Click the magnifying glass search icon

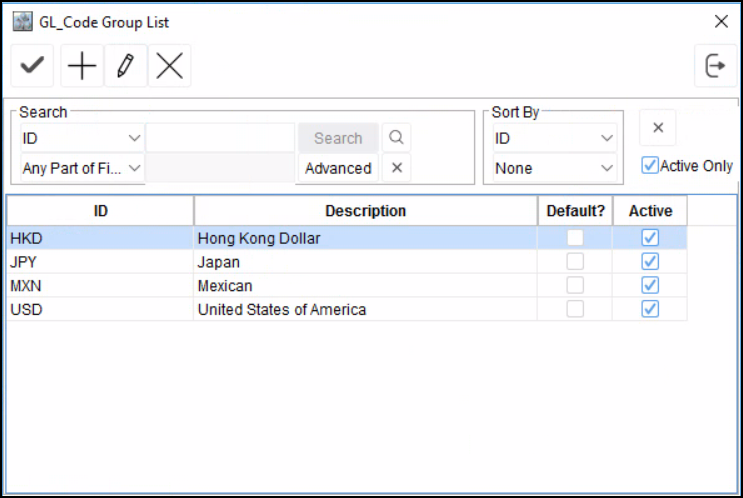(396, 138)
